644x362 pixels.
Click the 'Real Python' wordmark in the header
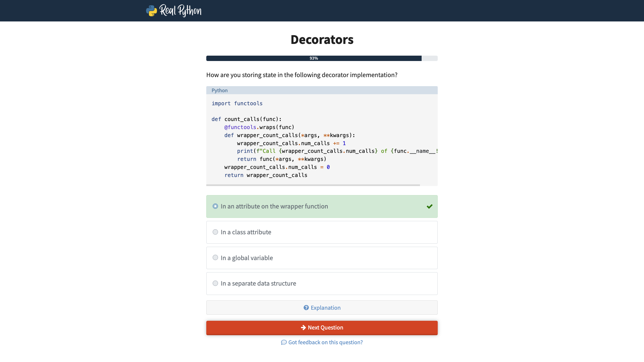(180, 11)
